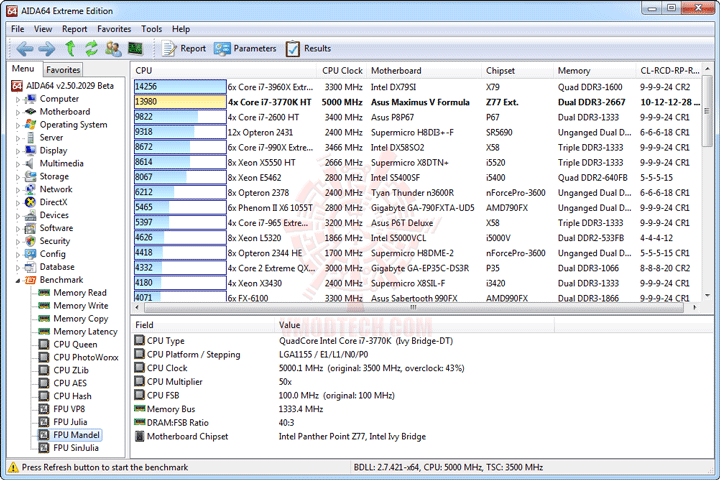Open the Favorites menu
720x480 pixels.
point(114,29)
